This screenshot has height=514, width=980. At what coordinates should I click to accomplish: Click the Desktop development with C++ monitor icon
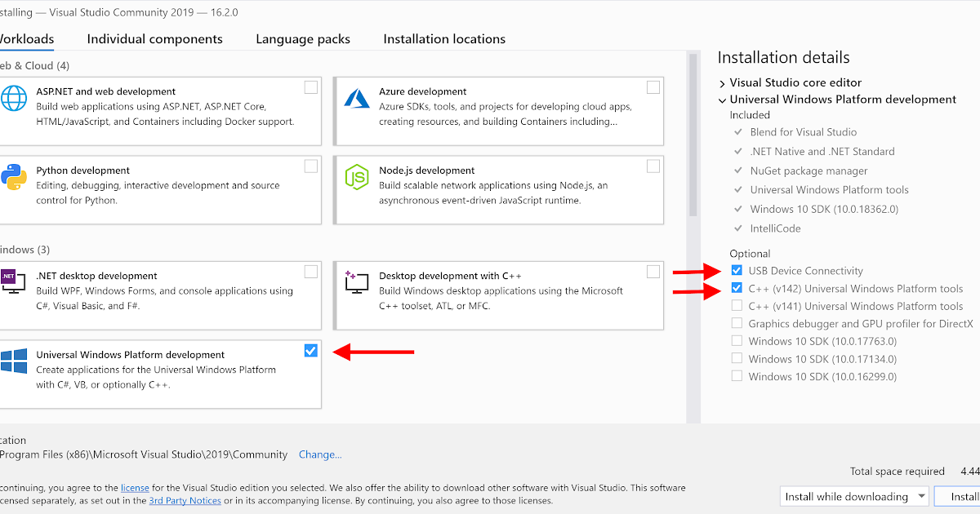click(x=357, y=282)
